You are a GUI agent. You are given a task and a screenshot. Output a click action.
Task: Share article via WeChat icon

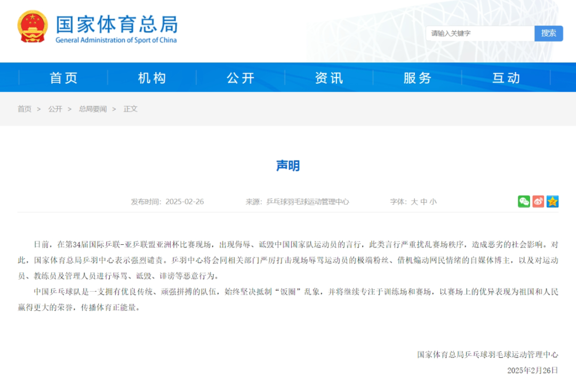524,201
